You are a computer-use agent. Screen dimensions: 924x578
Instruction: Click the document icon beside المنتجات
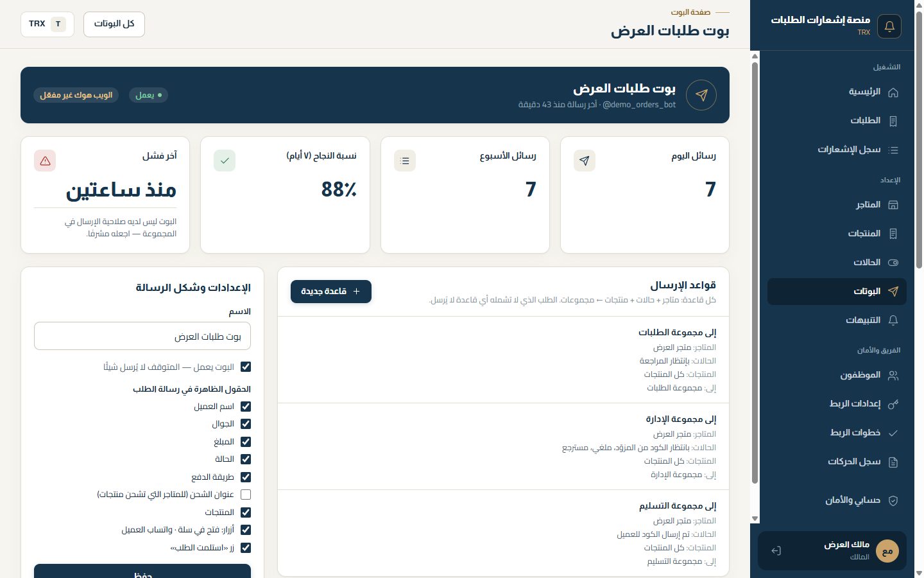click(x=893, y=234)
